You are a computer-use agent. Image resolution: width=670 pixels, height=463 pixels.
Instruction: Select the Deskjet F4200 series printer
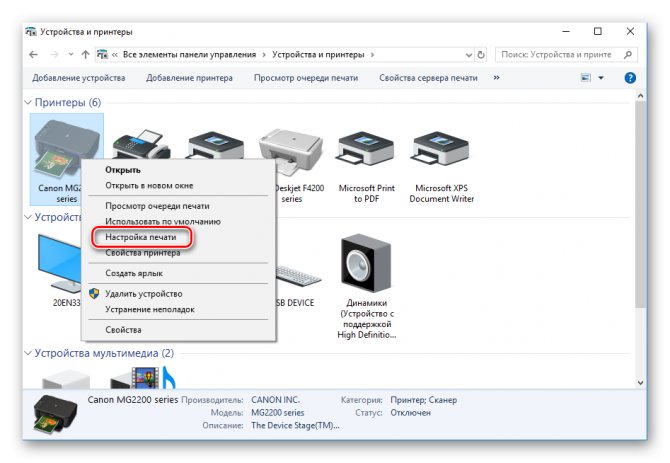[x=291, y=153]
